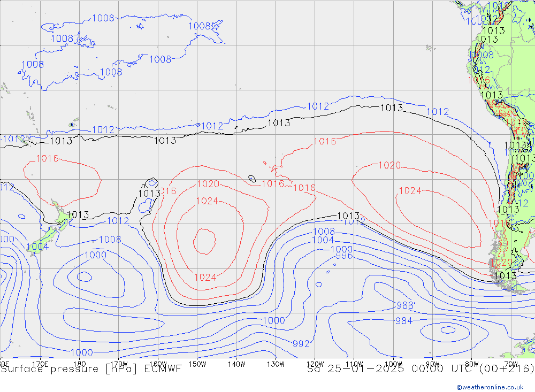Click the 'Surface pressure [hPa] ECMWF' caption

click(x=91, y=369)
